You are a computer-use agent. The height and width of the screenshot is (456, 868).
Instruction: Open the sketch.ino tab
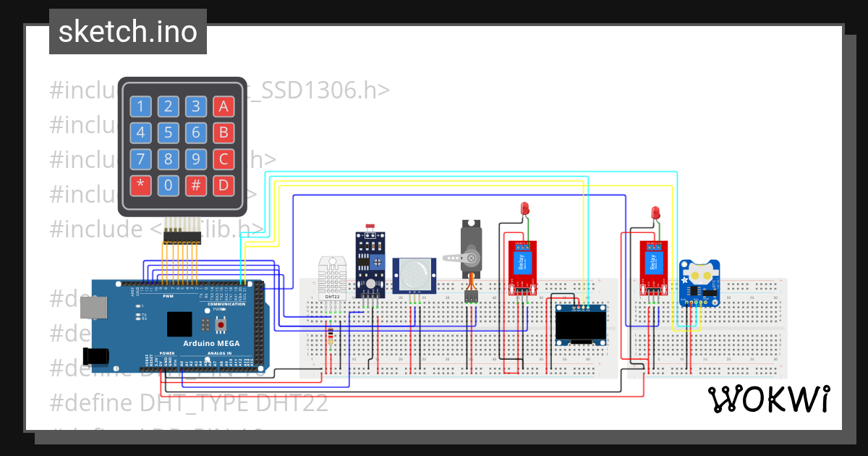127,31
